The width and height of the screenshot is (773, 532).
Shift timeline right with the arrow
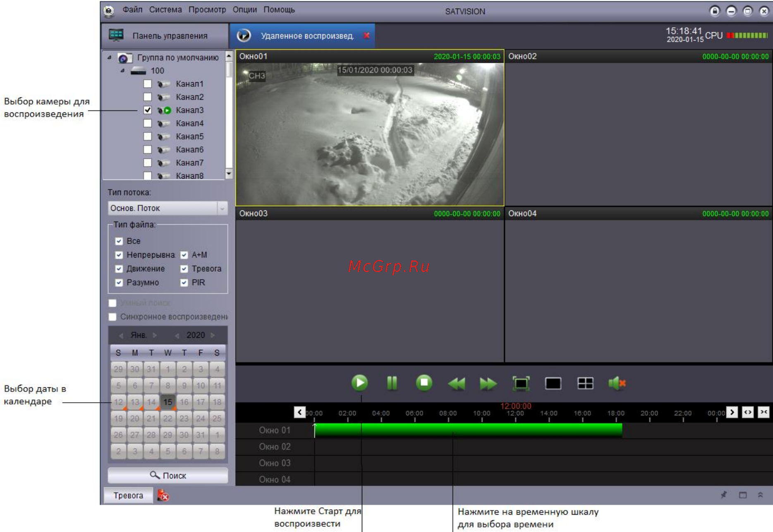[732, 412]
